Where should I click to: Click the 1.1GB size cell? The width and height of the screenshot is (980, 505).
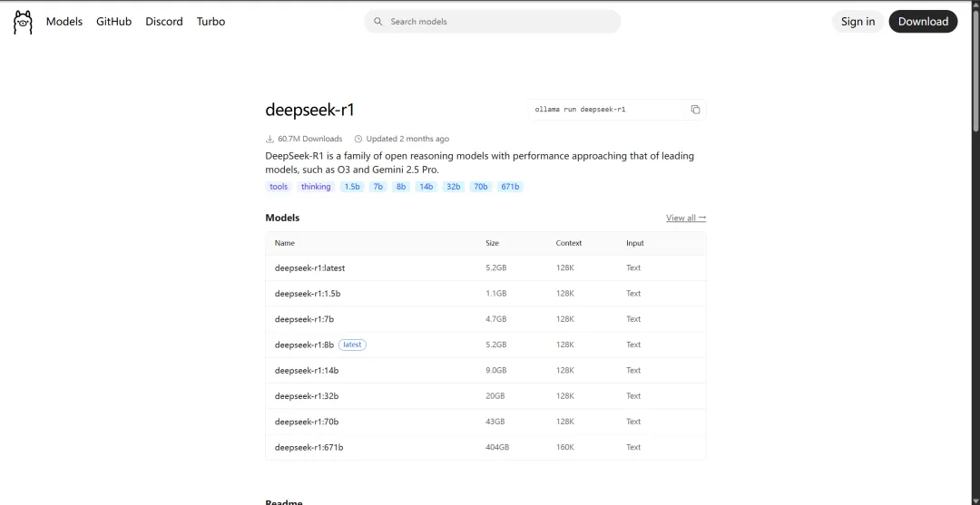(x=496, y=294)
